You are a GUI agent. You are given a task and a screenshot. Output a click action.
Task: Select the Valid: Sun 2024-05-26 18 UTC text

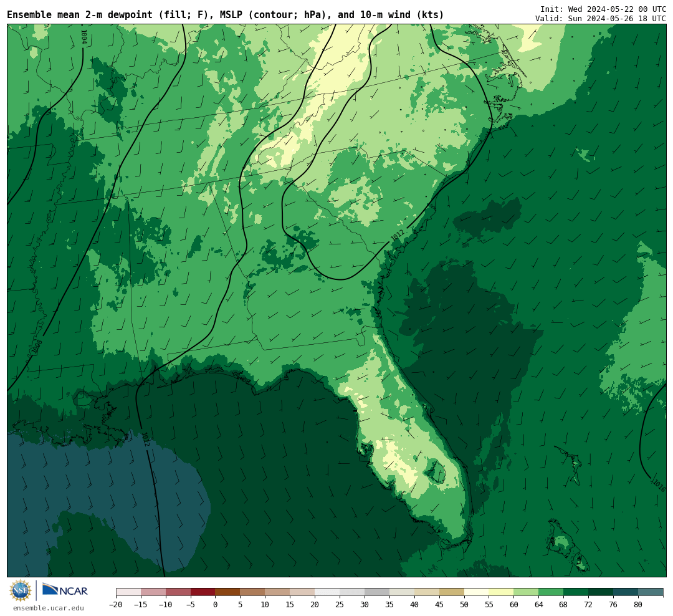pos(600,19)
